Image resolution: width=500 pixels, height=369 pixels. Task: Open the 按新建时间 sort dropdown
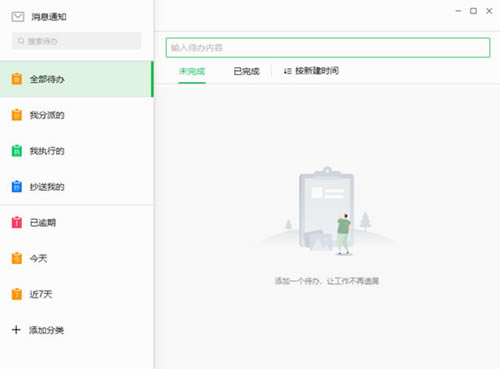coord(311,71)
